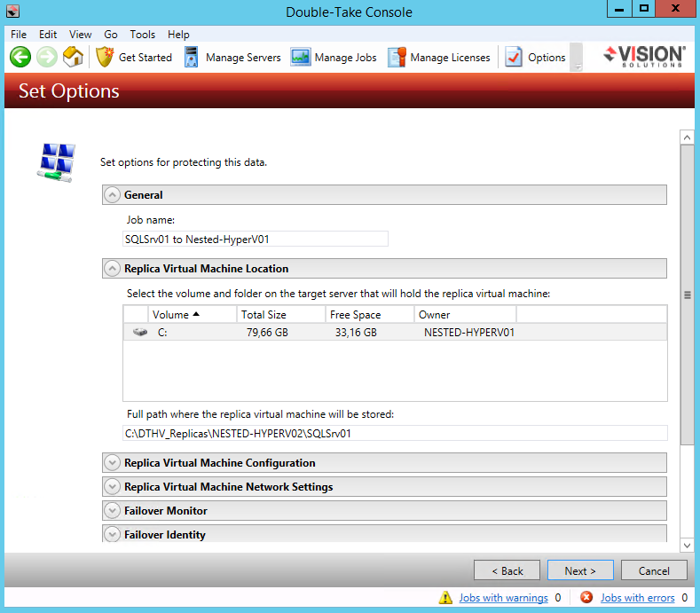700x613 pixels.
Task: Select the '79,66 GB' total size cell
Action: tap(267, 333)
